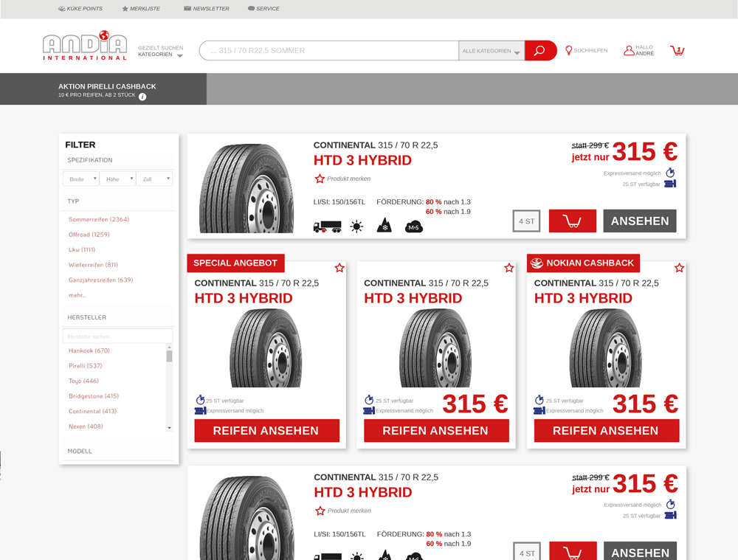Image resolution: width=738 pixels, height=560 pixels.
Task: Open Aktion Pirelli Cashback tab
Action: click(103, 89)
